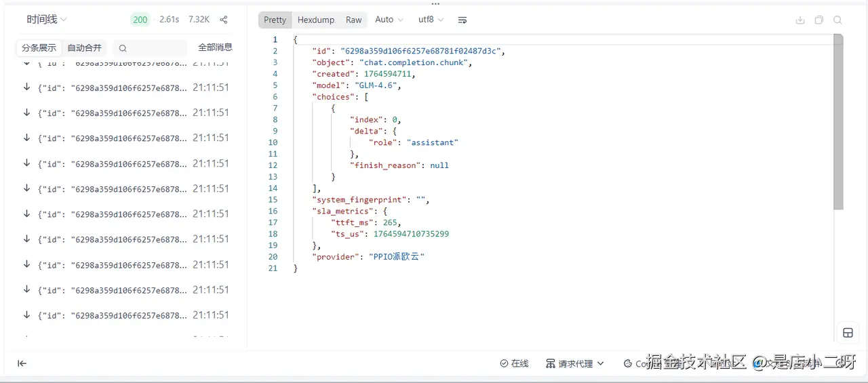Click the 2.61s duration value
Viewport: 868px width, 383px height.
(x=170, y=20)
